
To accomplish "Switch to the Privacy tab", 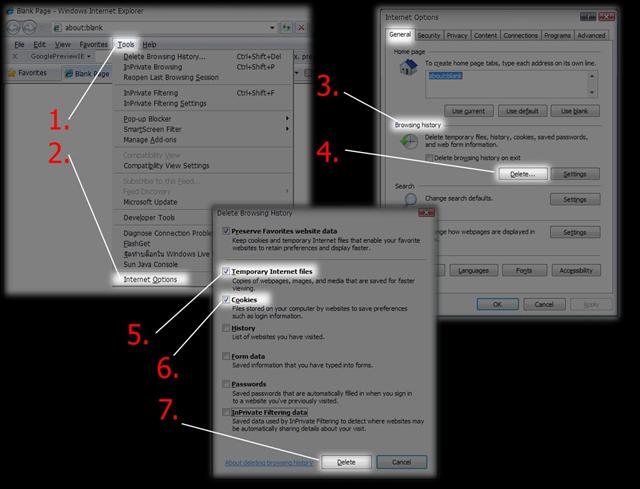I will coord(457,36).
